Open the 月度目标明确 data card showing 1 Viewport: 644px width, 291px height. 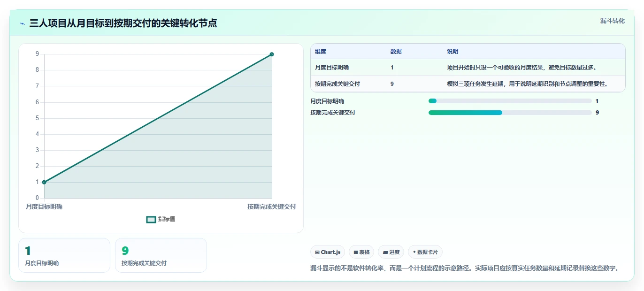pyautogui.click(x=64, y=255)
